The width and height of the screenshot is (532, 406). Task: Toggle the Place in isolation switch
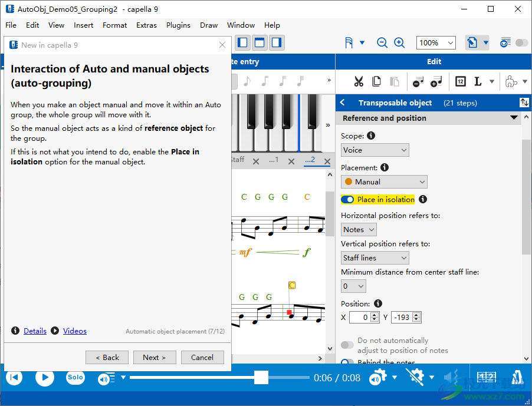coord(347,200)
